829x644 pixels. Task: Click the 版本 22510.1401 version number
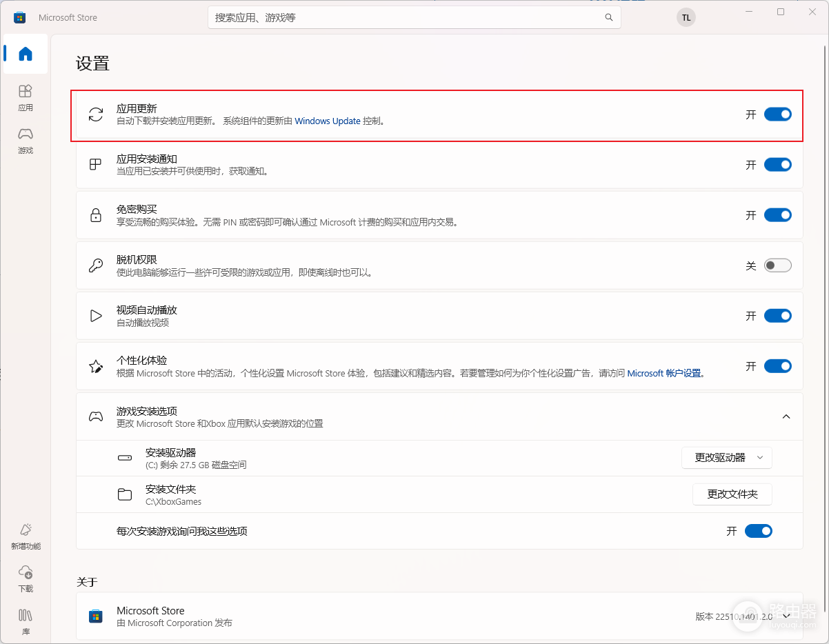(x=734, y=617)
